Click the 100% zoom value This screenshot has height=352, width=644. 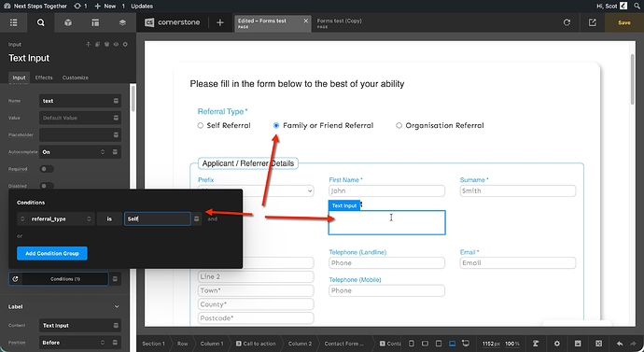tap(512, 344)
